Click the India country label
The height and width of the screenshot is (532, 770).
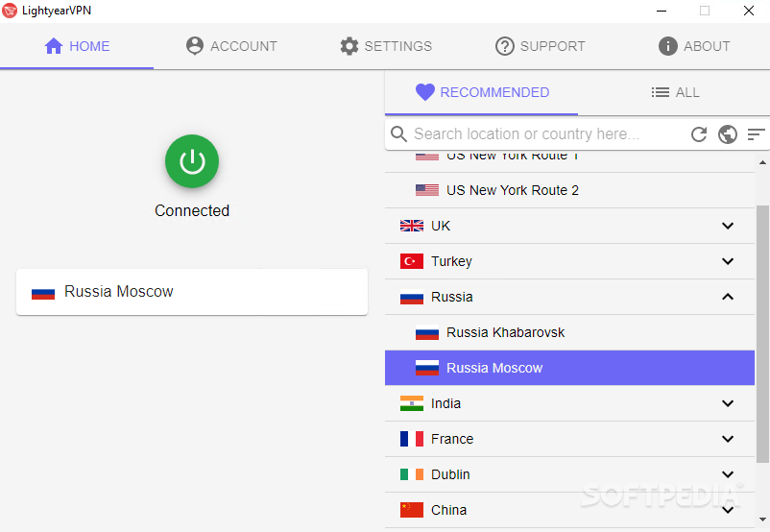pos(445,403)
